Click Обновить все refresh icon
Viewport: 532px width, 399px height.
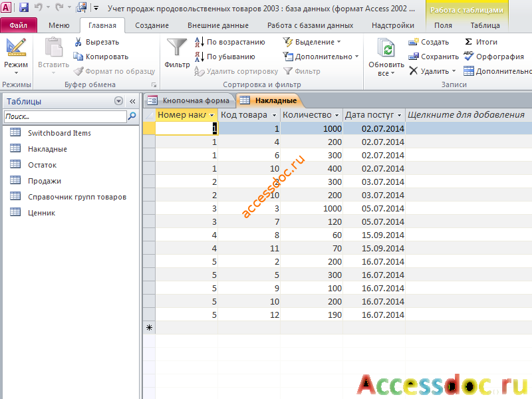pos(386,48)
